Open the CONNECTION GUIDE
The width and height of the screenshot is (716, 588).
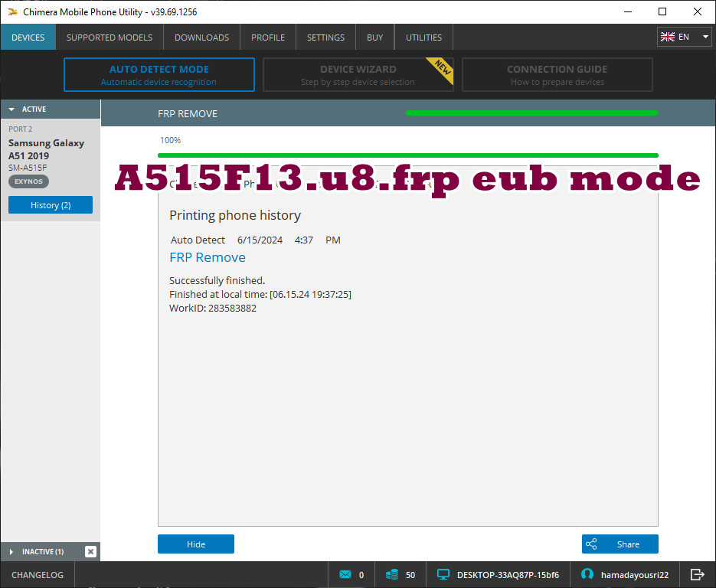[x=557, y=74]
